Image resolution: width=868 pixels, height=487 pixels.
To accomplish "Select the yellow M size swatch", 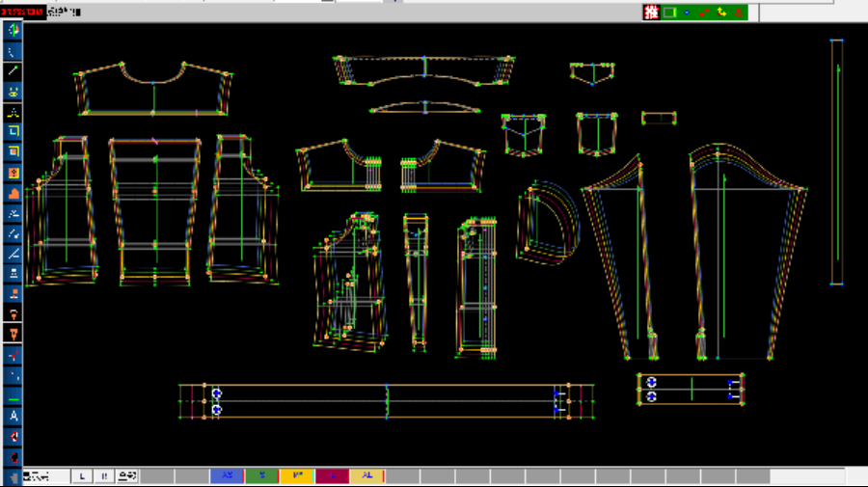I will [296, 475].
